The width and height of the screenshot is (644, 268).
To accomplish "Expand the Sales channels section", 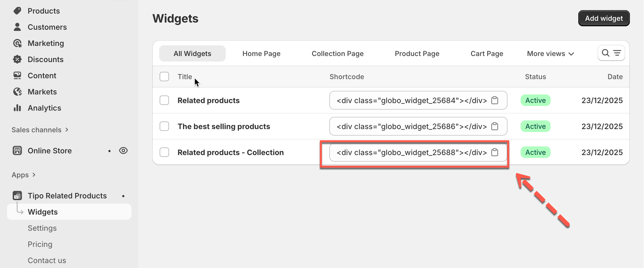I will 40,130.
